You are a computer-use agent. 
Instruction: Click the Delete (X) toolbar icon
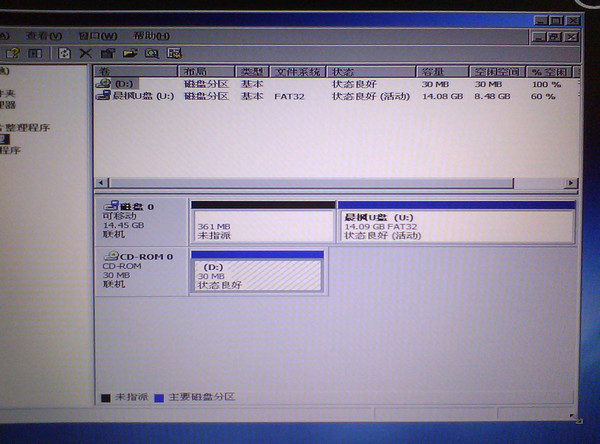point(85,53)
